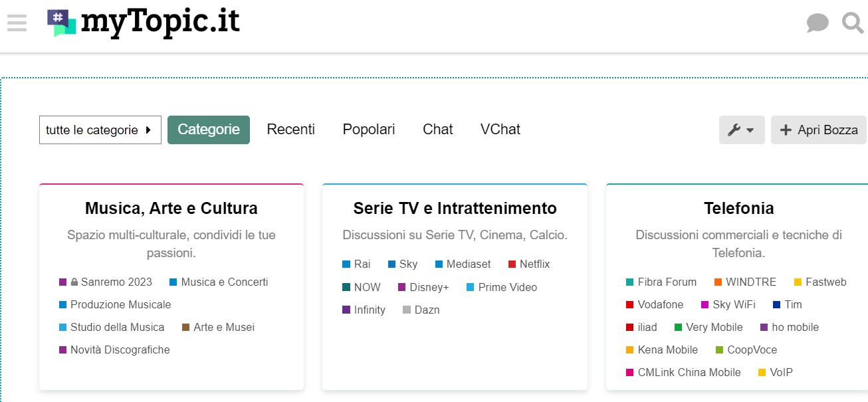Click the plus icon in Apri Bozza
Viewport: 868px width, 402px height.
(786, 130)
